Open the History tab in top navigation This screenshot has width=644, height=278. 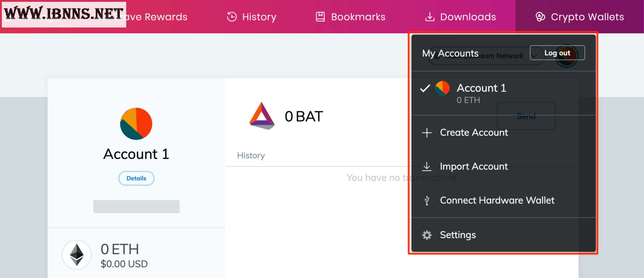click(x=252, y=17)
